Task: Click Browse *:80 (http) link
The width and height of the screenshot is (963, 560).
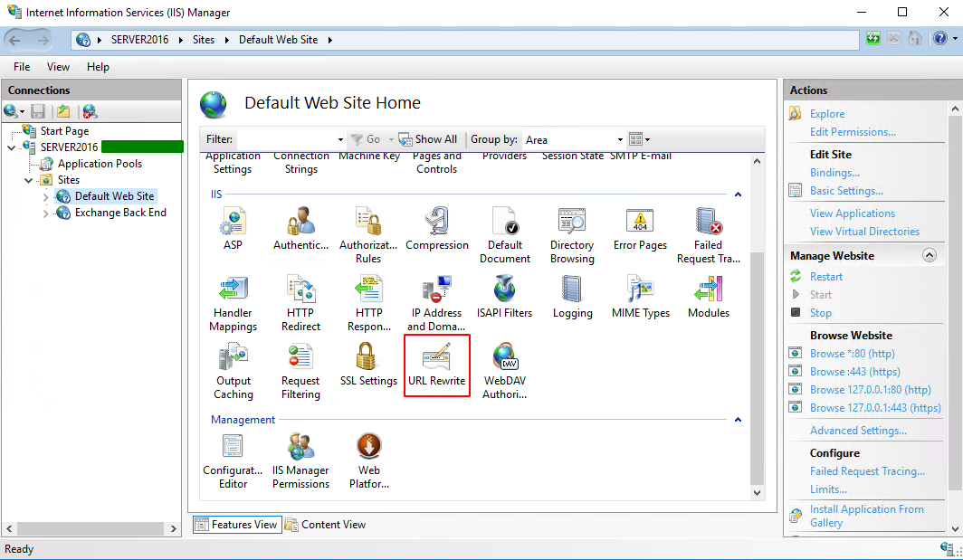Action: point(852,354)
